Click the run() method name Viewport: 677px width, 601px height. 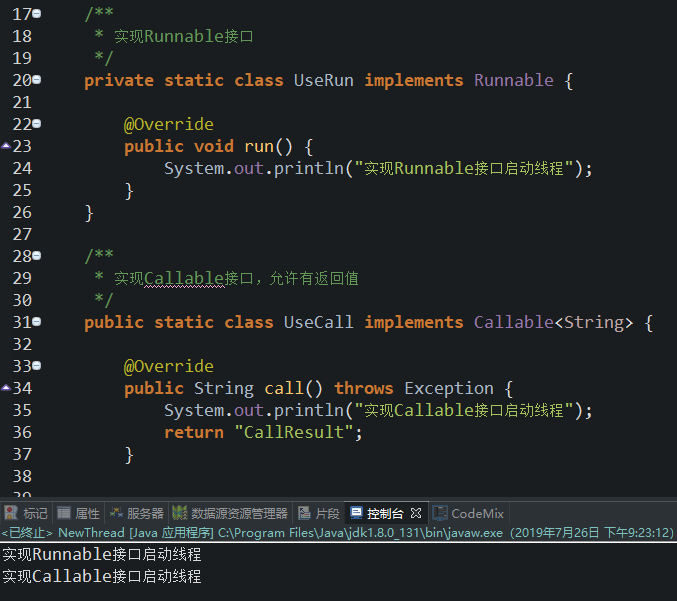click(x=269, y=146)
